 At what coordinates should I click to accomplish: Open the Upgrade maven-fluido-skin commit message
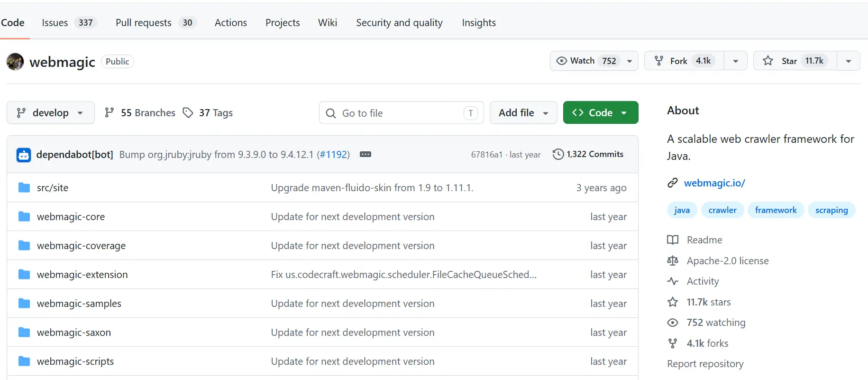click(372, 188)
